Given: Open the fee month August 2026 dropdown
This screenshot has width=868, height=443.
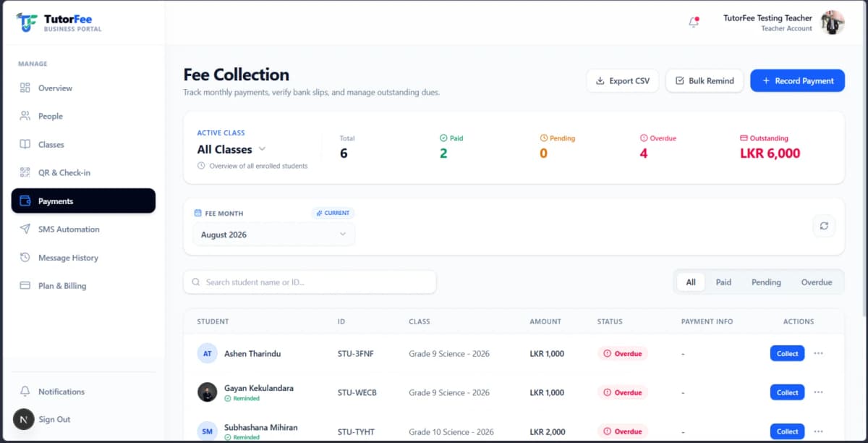Looking at the screenshot, I should tap(273, 235).
